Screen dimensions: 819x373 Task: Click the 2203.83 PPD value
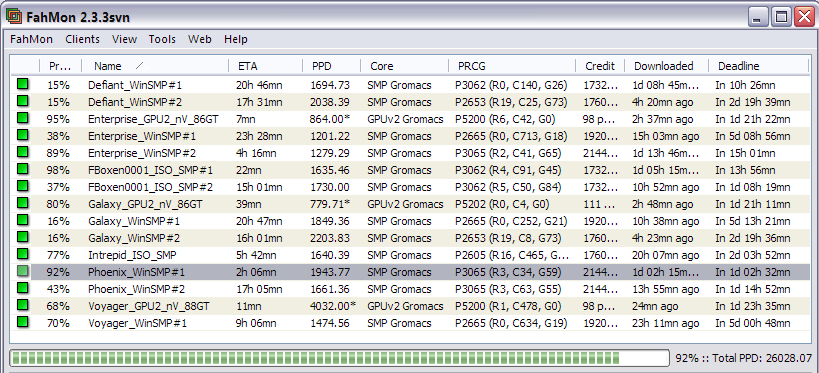tap(330, 238)
